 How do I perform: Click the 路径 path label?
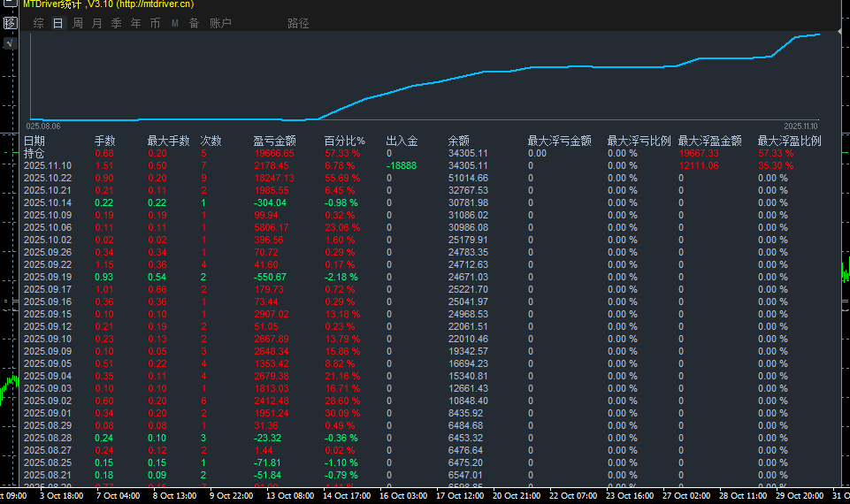point(298,24)
